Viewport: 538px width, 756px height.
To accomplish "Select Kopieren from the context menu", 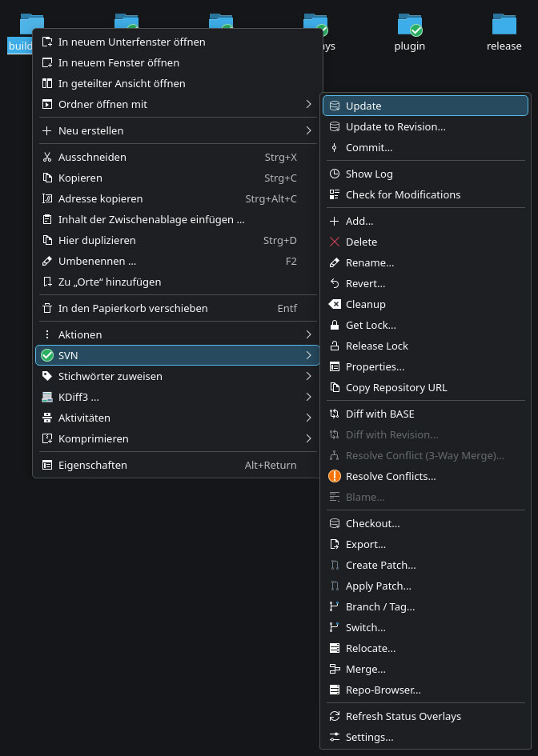I will 177,178.
